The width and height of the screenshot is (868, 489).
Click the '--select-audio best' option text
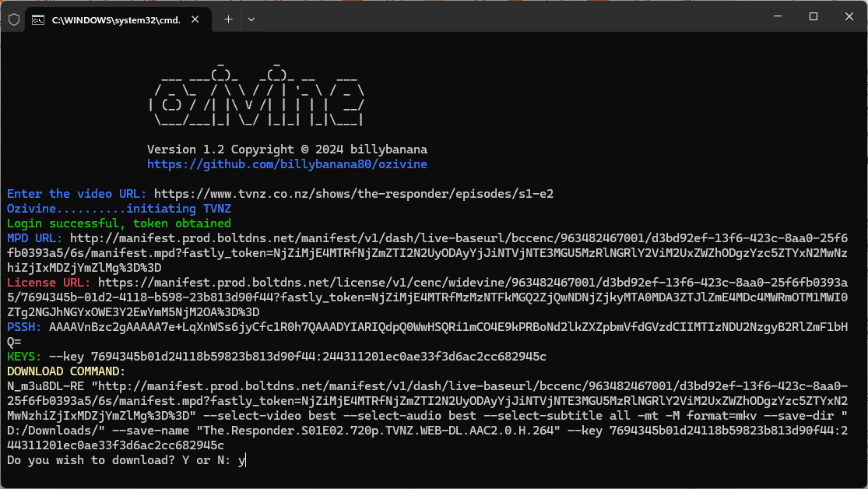(x=409, y=416)
